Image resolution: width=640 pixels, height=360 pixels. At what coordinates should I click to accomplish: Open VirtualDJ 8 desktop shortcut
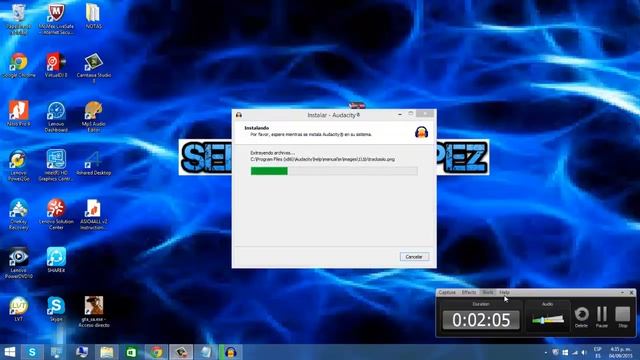point(56,65)
